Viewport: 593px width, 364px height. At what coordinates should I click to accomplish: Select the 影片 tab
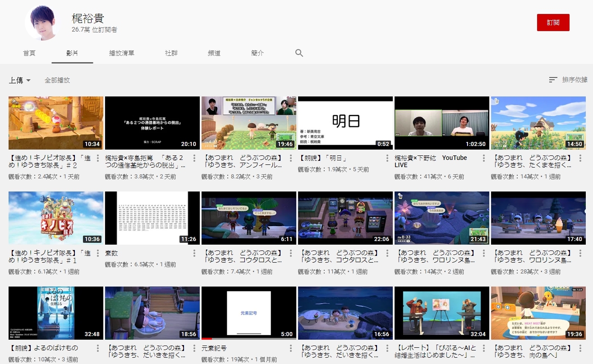[x=72, y=53]
